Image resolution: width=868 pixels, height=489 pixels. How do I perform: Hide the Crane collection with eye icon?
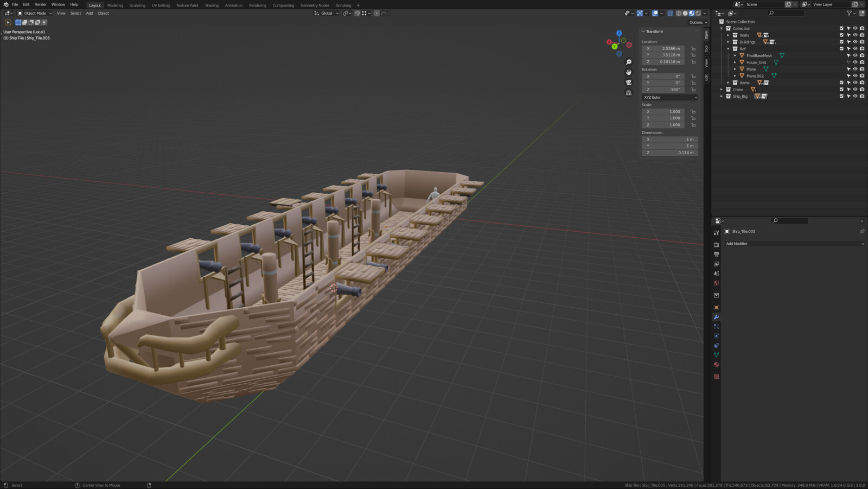pos(855,90)
